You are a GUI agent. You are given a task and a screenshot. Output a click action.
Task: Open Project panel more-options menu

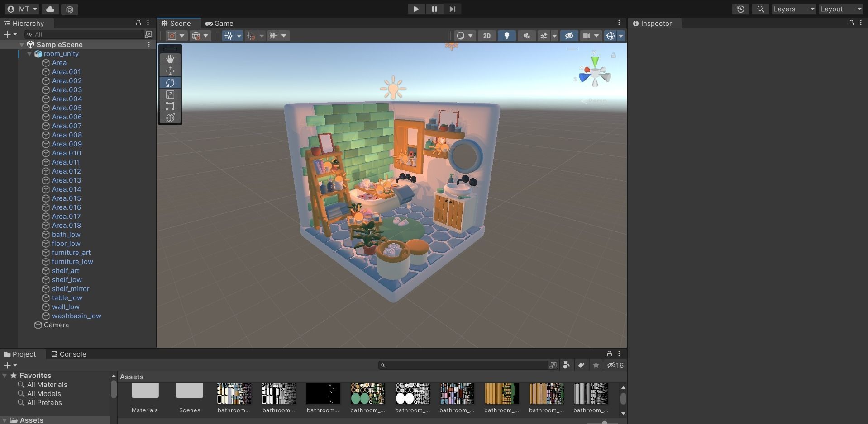pyautogui.click(x=619, y=354)
